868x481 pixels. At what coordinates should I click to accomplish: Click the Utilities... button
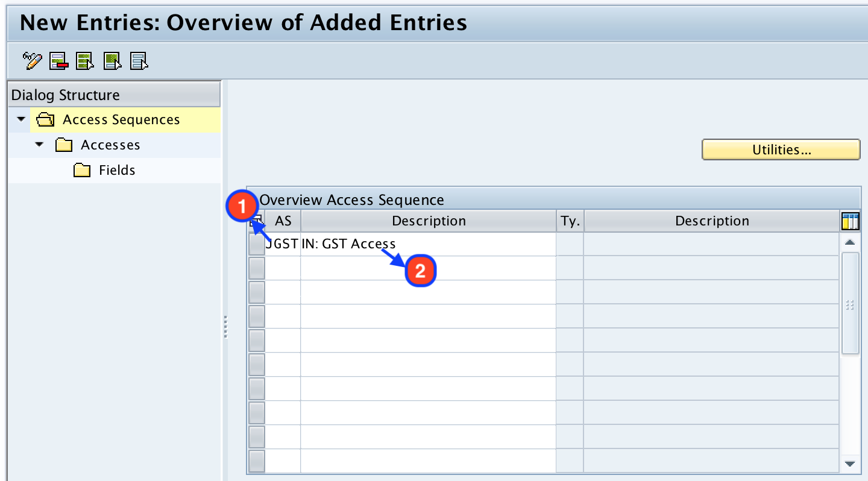(x=781, y=150)
